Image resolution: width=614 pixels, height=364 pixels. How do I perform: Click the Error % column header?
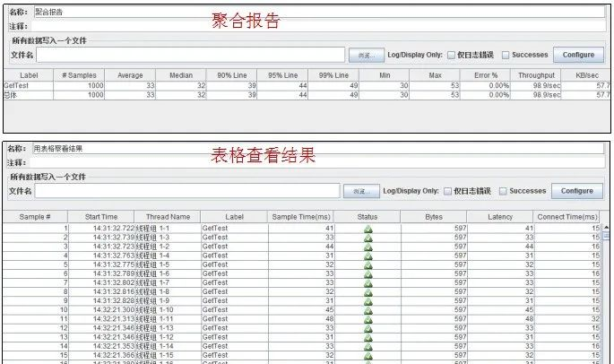(485, 75)
